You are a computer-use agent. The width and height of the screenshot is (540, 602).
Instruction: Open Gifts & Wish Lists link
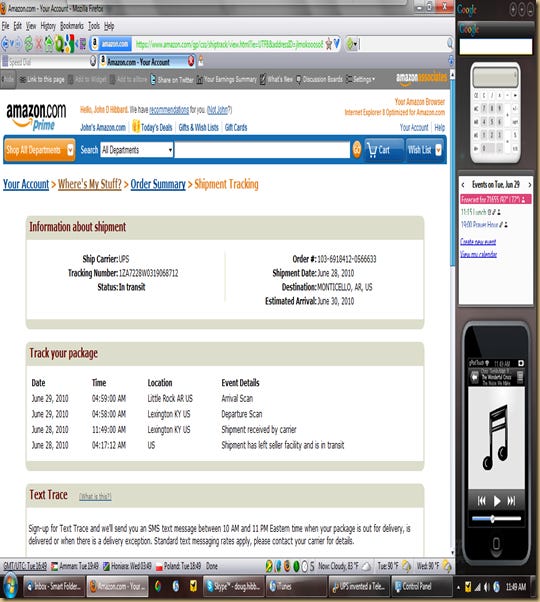[x=198, y=127]
